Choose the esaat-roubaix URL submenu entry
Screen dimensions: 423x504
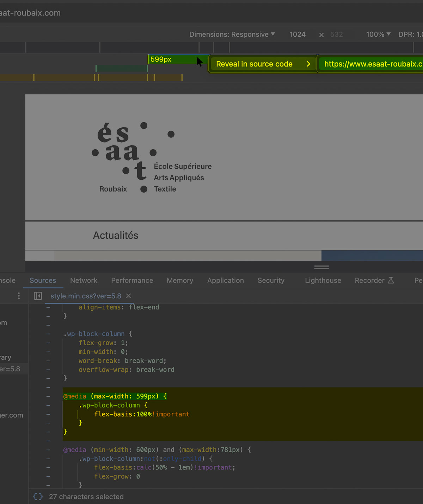pos(372,64)
